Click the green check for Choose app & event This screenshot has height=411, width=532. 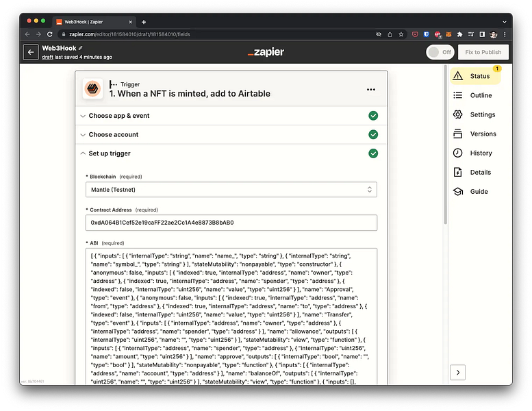click(x=373, y=116)
